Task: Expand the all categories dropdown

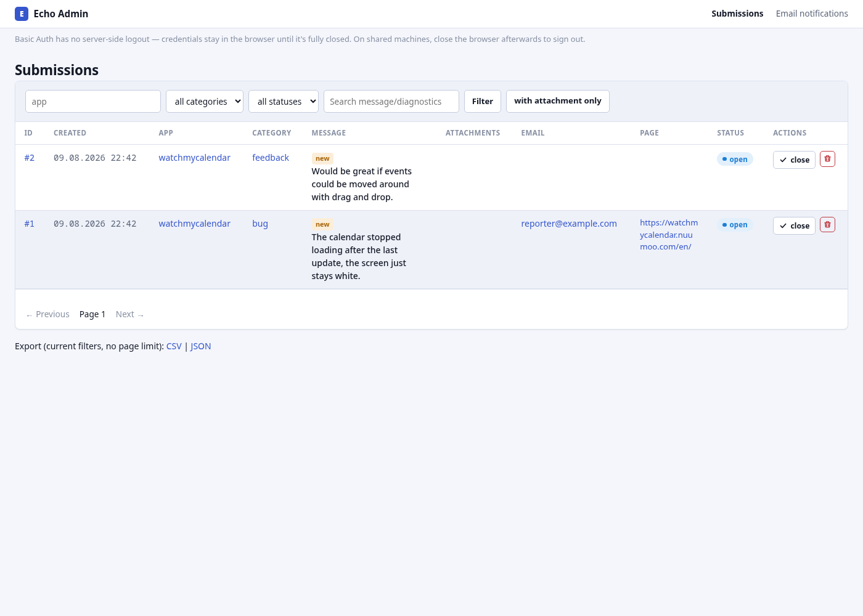Action: click(x=205, y=102)
